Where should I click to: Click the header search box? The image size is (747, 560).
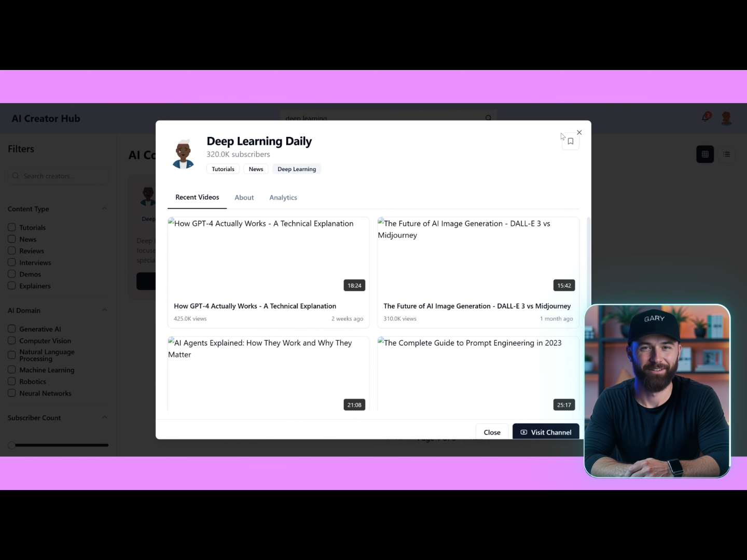coord(388,118)
